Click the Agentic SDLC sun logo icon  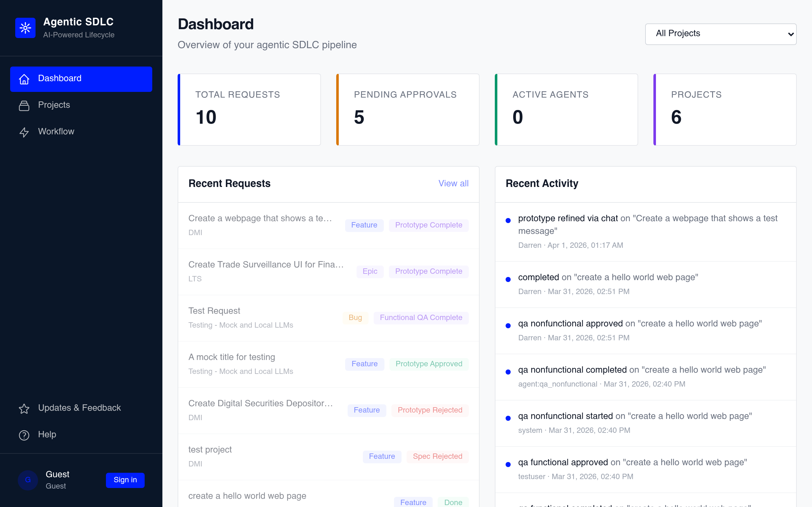tap(25, 28)
